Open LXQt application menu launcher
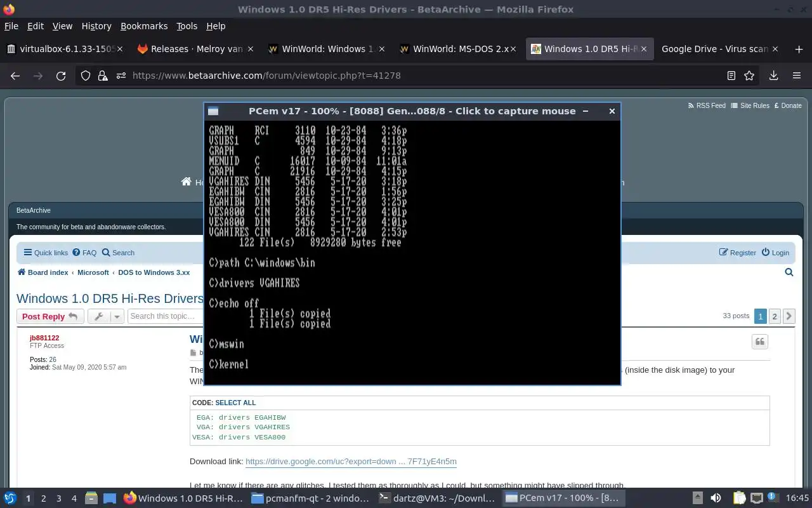The image size is (812, 508). (x=10, y=498)
